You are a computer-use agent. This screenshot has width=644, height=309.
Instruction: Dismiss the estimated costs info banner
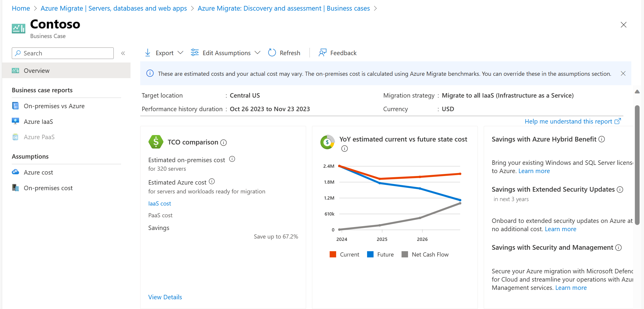point(623,73)
